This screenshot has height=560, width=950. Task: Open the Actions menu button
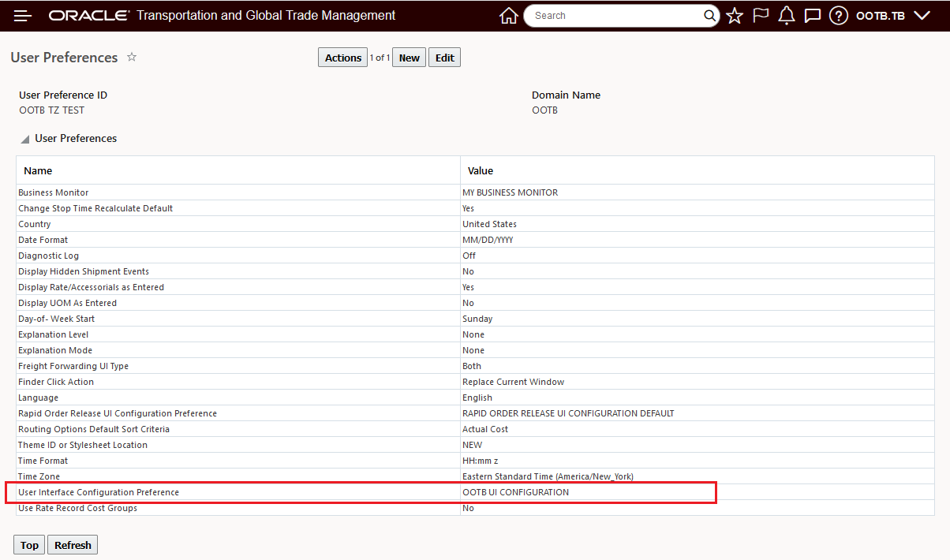[x=343, y=58]
